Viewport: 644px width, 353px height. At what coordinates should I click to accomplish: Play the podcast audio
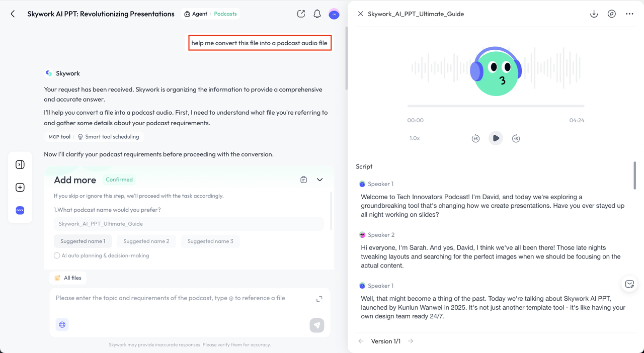(496, 138)
